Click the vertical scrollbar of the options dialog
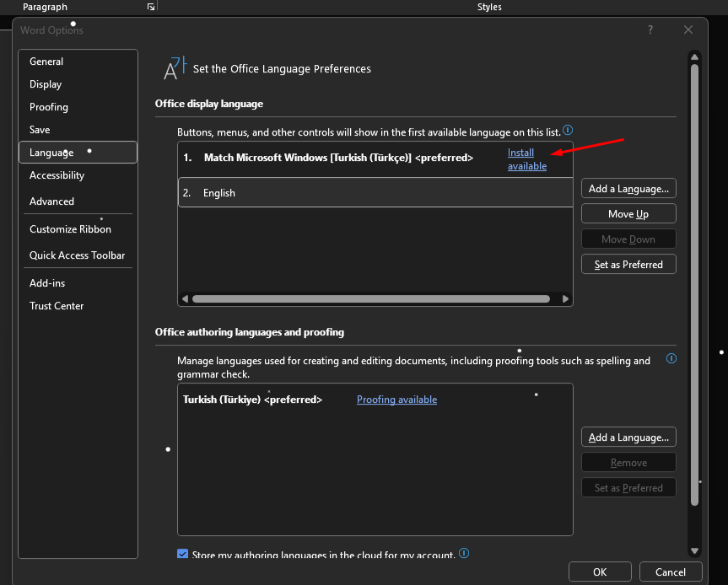The width and height of the screenshot is (728, 585). click(x=694, y=285)
